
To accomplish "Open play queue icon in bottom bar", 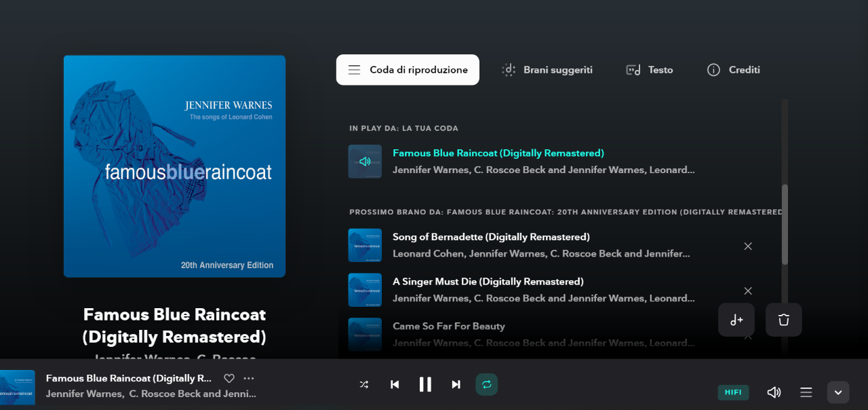I will tap(806, 392).
